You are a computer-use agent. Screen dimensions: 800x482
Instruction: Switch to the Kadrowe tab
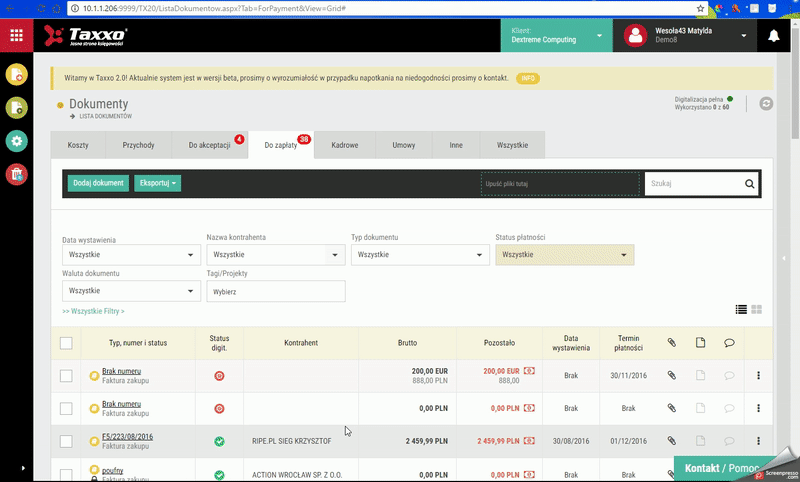pyautogui.click(x=345, y=145)
